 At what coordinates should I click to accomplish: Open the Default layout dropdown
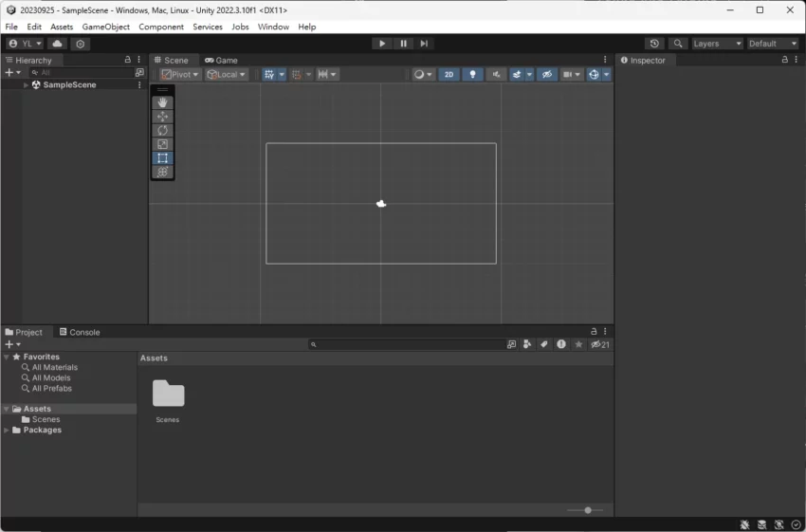tap(773, 44)
